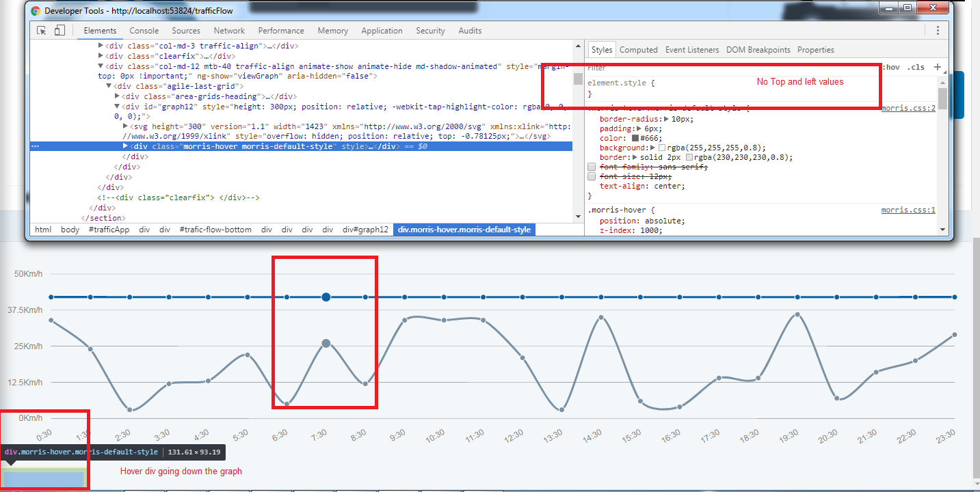Open the Event Listeners pane

[692, 50]
